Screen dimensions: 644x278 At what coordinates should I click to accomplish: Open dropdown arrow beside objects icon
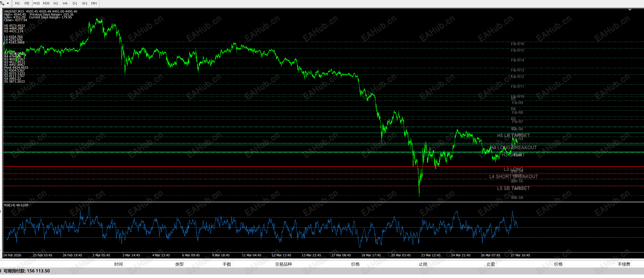click(8, 3)
